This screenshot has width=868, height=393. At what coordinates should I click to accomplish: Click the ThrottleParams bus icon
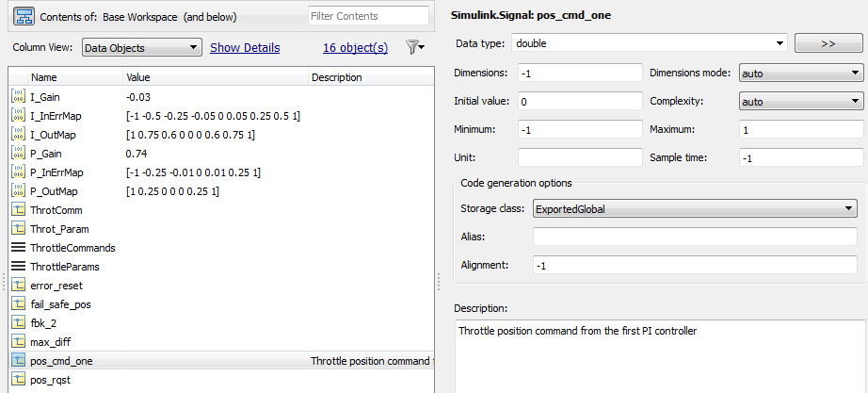[19, 267]
